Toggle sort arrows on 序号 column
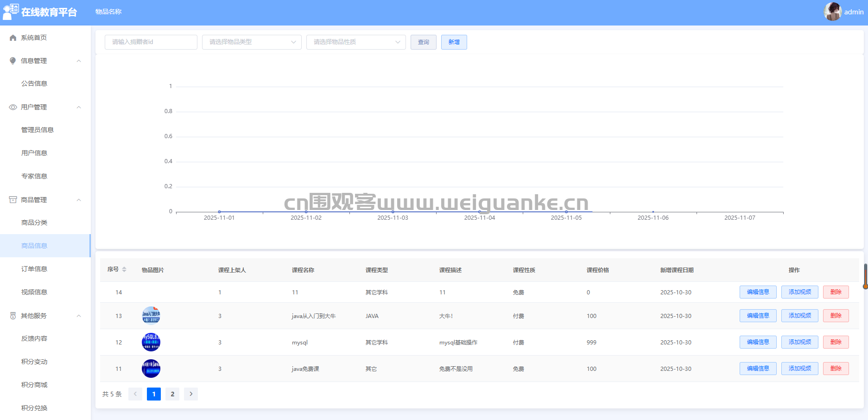This screenshot has height=420, width=868. click(x=124, y=270)
